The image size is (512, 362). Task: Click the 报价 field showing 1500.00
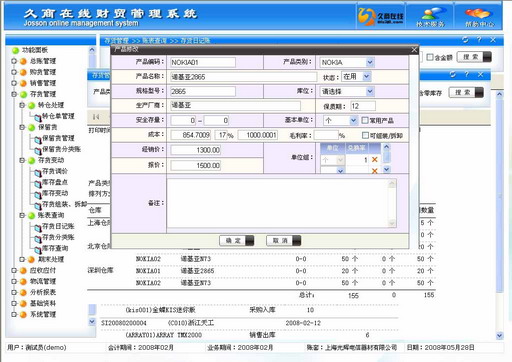click(x=195, y=165)
